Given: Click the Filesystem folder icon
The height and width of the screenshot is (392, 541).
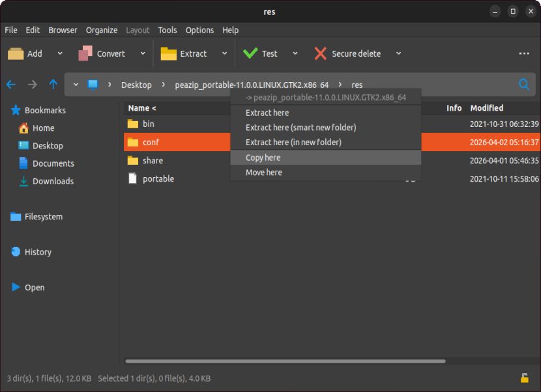Looking at the screenshot, I should click(x=16, y=217).
